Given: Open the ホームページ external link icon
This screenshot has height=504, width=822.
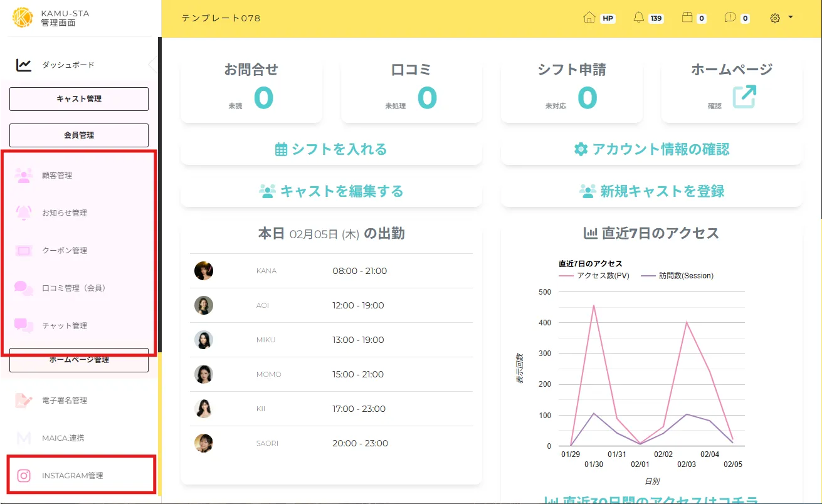Looking at the screenshot, I should (744, 97).
